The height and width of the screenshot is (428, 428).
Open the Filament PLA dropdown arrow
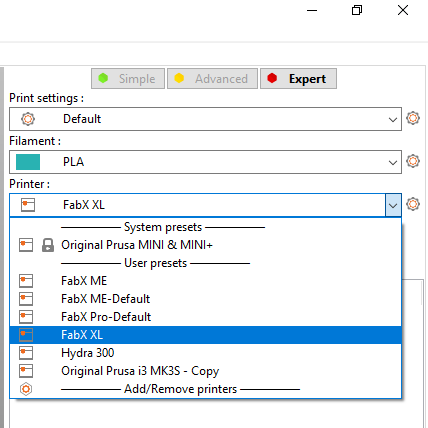pos(393,162)
